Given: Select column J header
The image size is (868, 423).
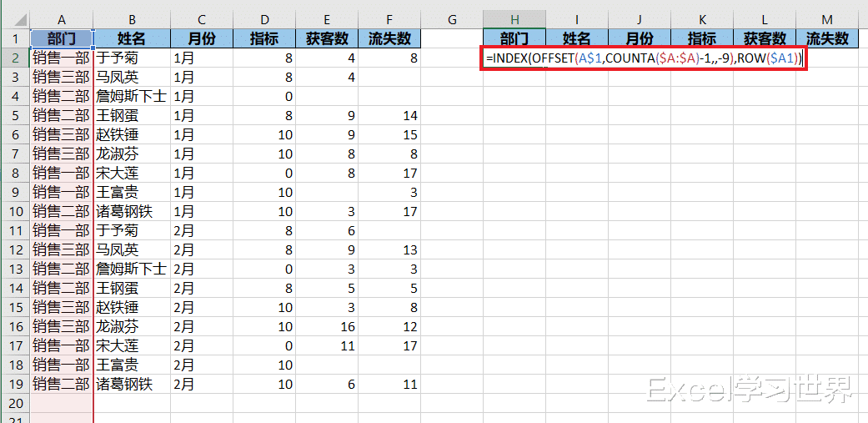Looking at the screenshot, I should 640,20.
